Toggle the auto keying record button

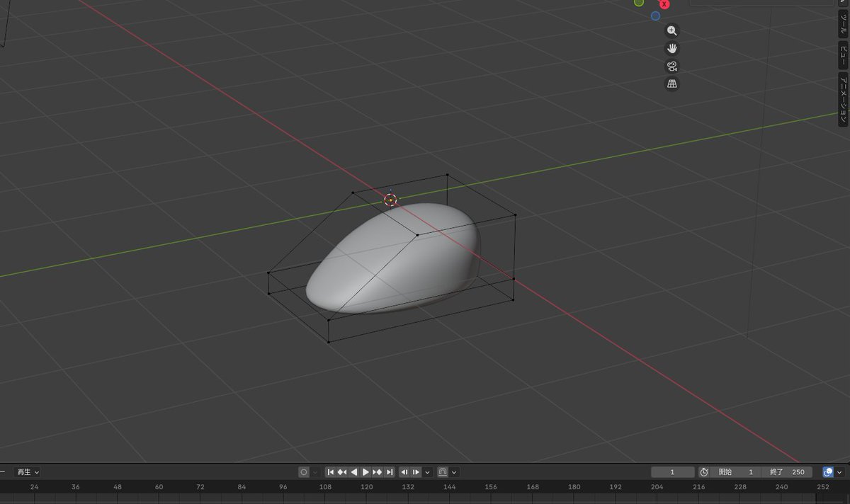(304, 472)
